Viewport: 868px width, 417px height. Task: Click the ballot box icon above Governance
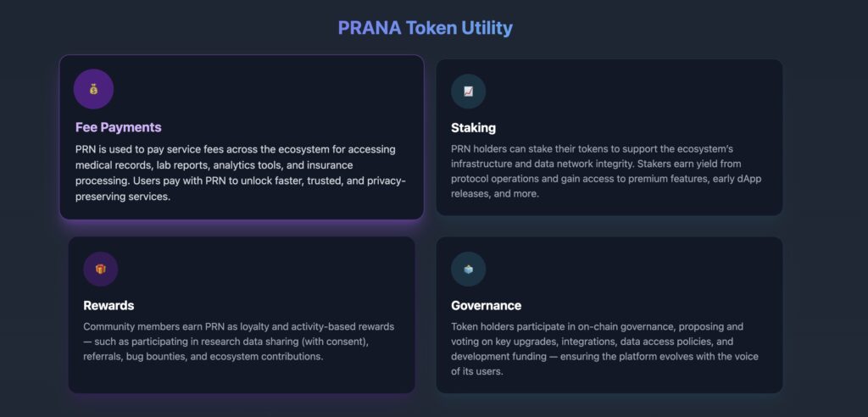coord(468,270)
